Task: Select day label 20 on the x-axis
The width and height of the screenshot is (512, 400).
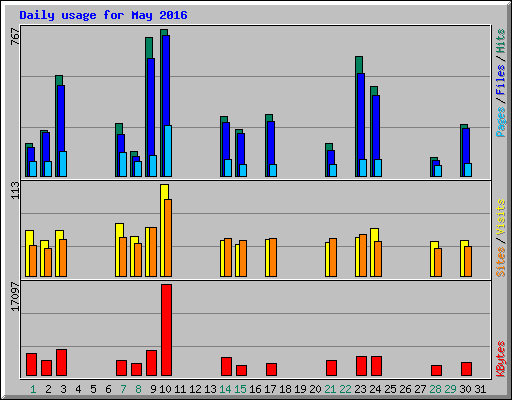Action: pos(315,389)
